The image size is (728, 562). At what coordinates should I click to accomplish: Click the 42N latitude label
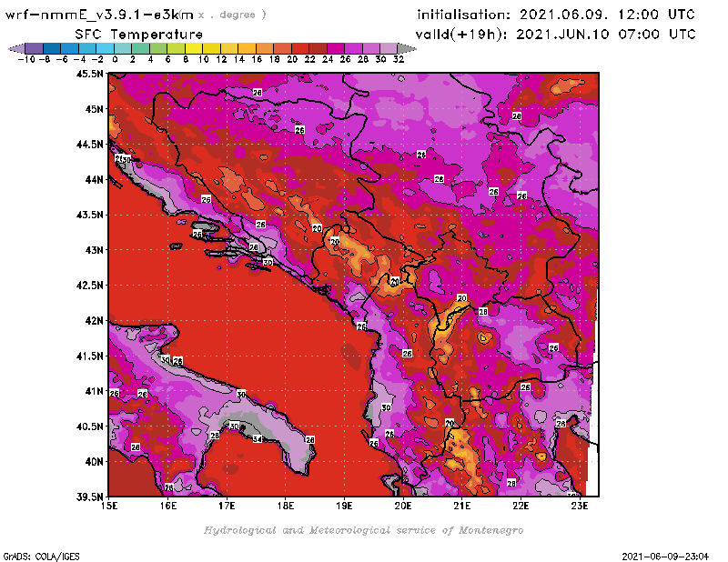coord(95,321)
